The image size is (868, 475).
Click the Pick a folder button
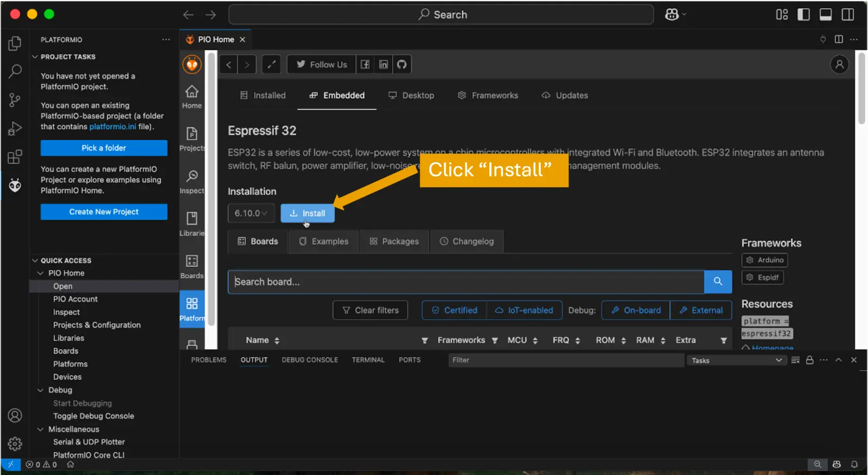(x=104, y=148)
